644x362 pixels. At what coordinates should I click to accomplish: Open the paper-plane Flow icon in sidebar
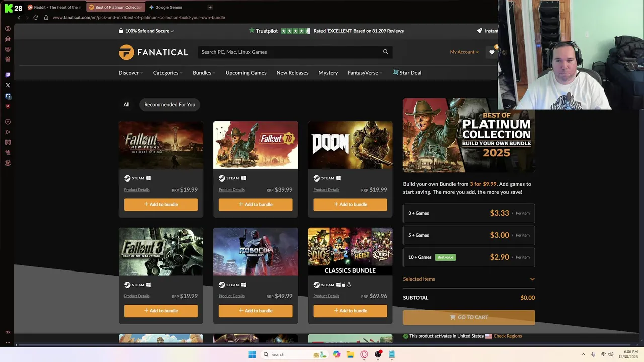[8, 132]
